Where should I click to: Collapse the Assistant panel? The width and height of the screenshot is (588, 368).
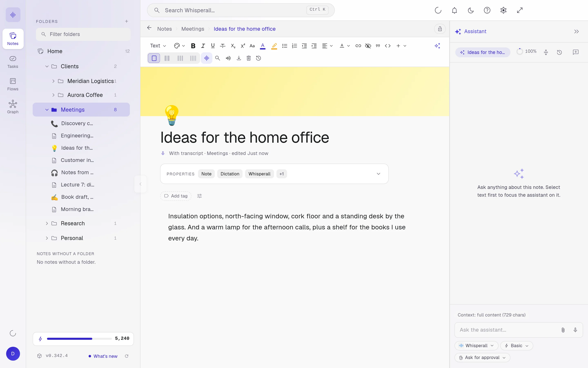[576, 31]
